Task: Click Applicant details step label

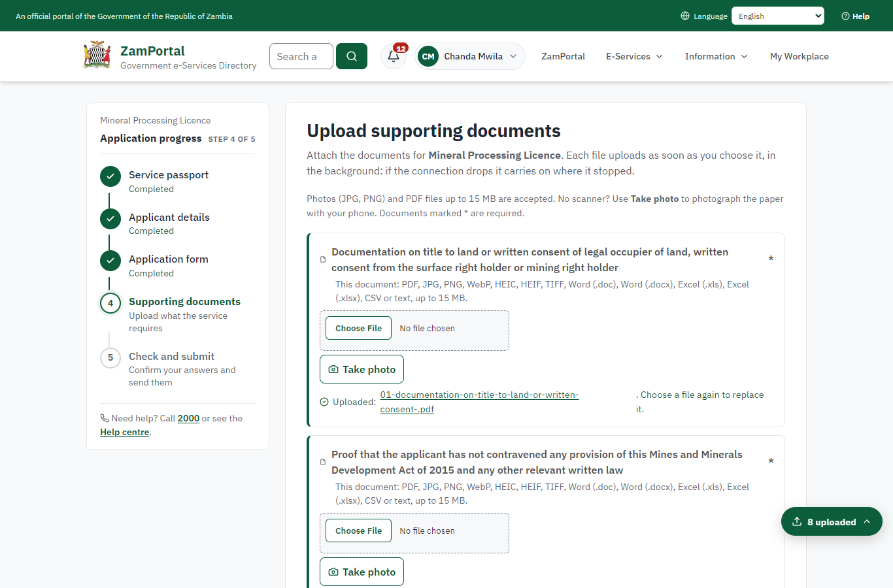Action: tap(169, 217)
